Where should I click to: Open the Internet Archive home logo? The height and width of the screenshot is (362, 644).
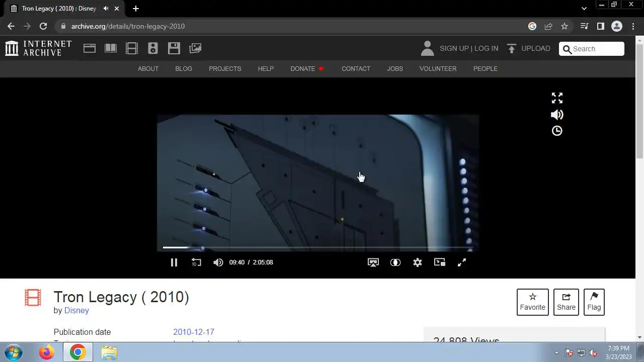38,48
